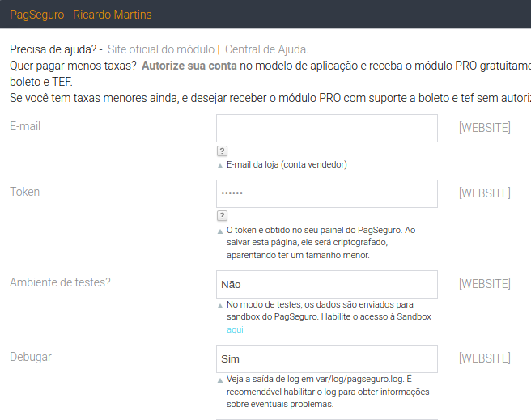Screen dimensions: 531x420
Task: Click the triangle icon beside log output note
Action: (x=220, y=380)
